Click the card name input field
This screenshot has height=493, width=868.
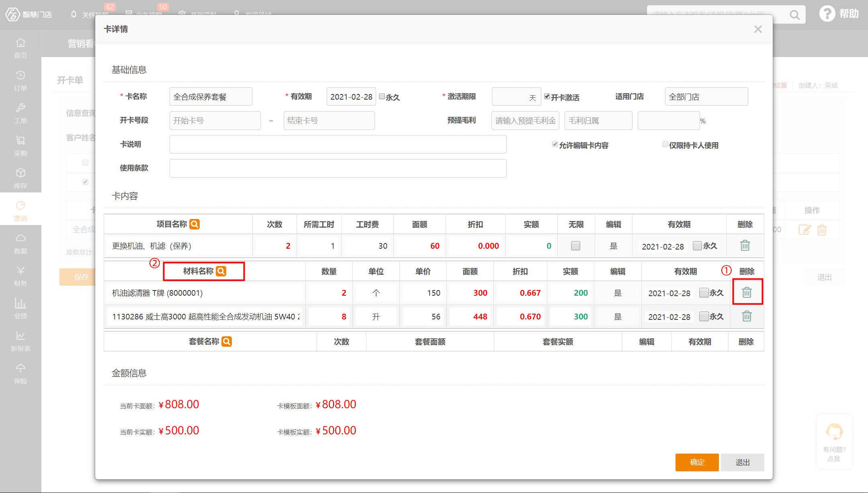pos(211,96)
